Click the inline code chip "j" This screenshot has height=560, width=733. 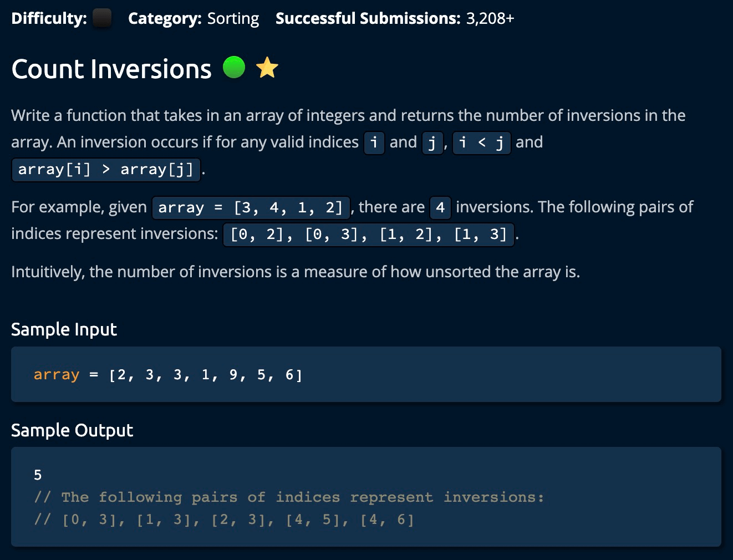coord(432,142)
